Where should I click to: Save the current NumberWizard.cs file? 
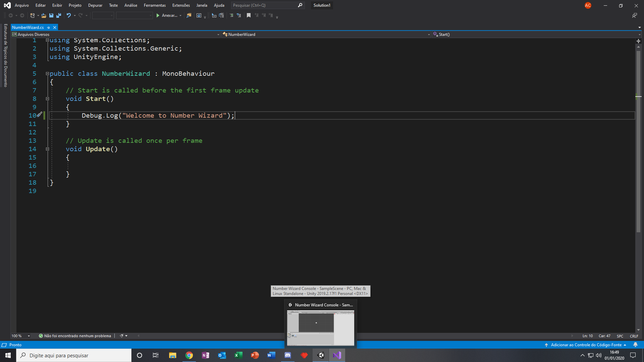tap(51, 15)
